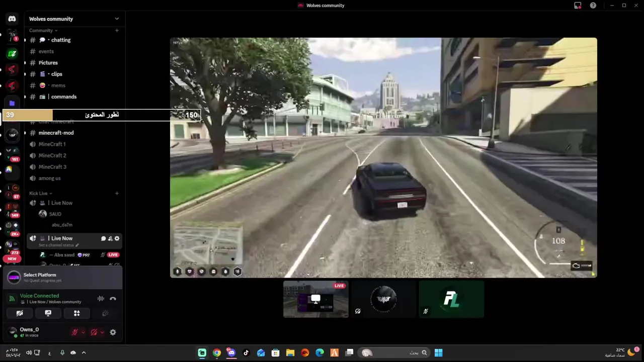Select the bat-logo participant tile
This screenshot has height=362, width=644.
pos(383,300)
